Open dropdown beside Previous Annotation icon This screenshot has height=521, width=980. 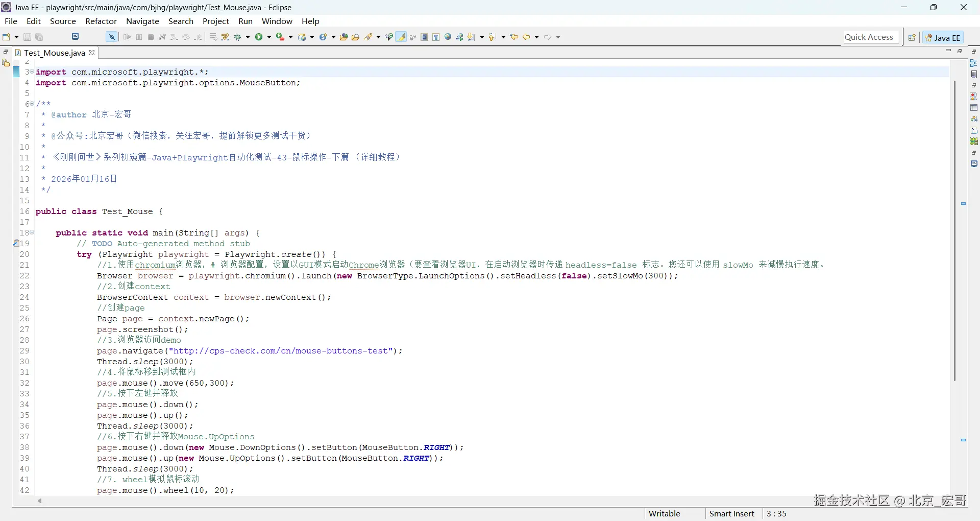pyautogui.click(x=503, y=37)
